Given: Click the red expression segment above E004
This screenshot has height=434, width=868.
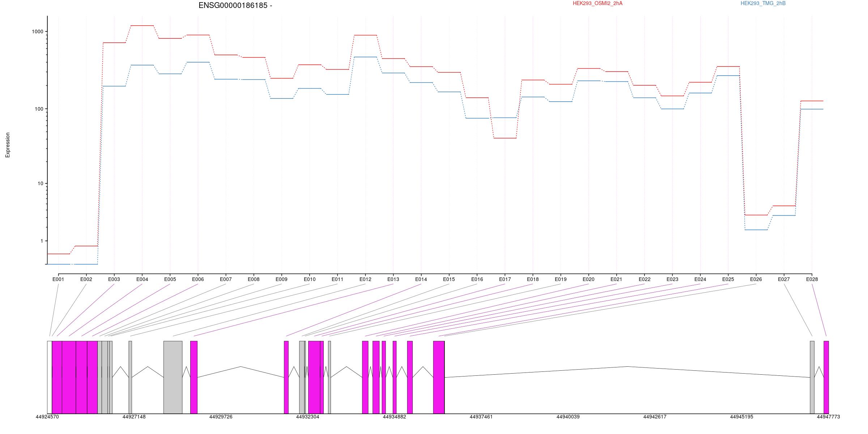Looking at the screenshot, I should [x=142, y=26].
